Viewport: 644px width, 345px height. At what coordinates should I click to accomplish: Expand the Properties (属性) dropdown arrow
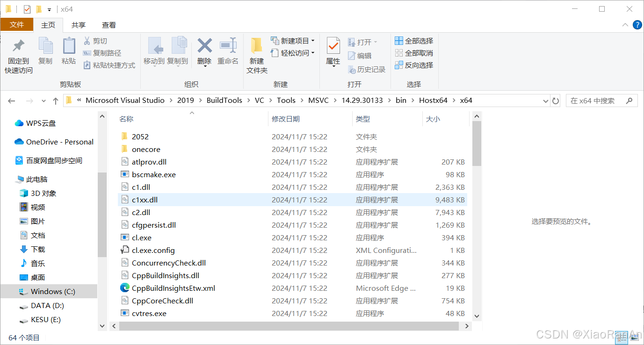coord(333,66)
